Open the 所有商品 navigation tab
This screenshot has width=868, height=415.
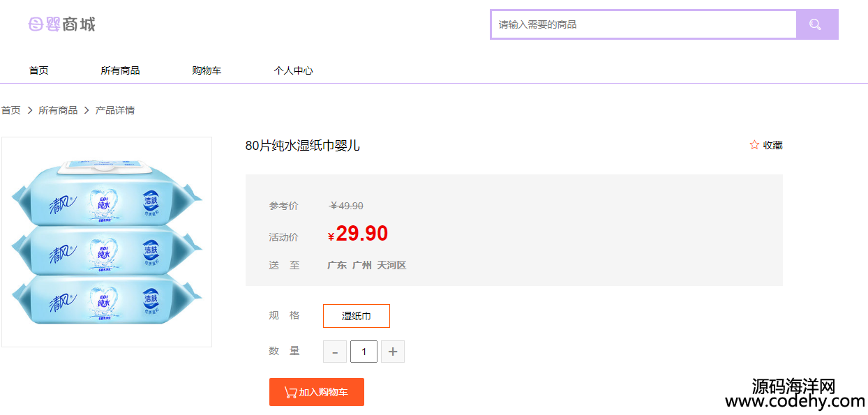[120, 70]
